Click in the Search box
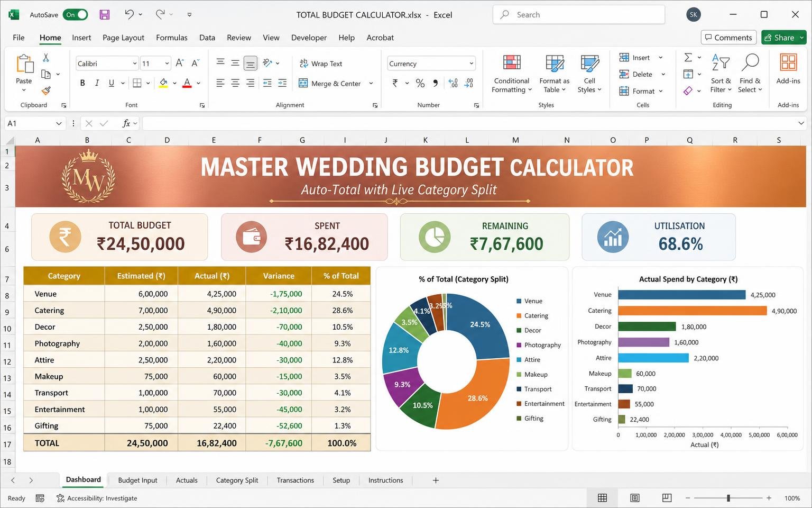This screenshot has width=812, height=508. pos(579,15)
